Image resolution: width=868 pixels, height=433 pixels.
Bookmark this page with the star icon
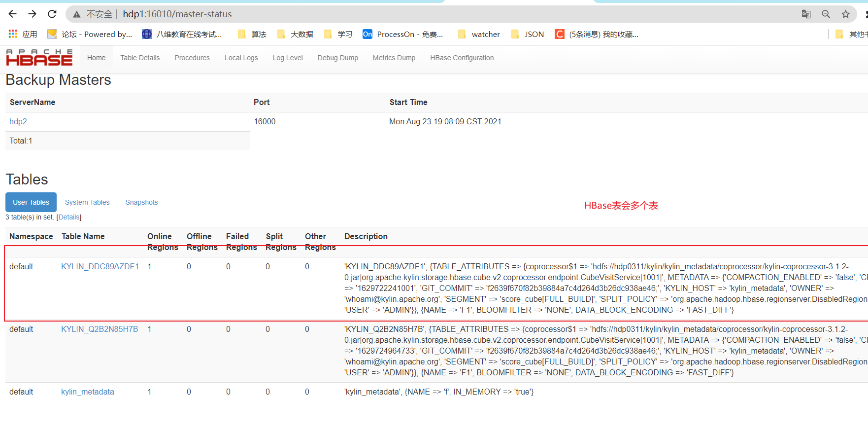point(846,14)
